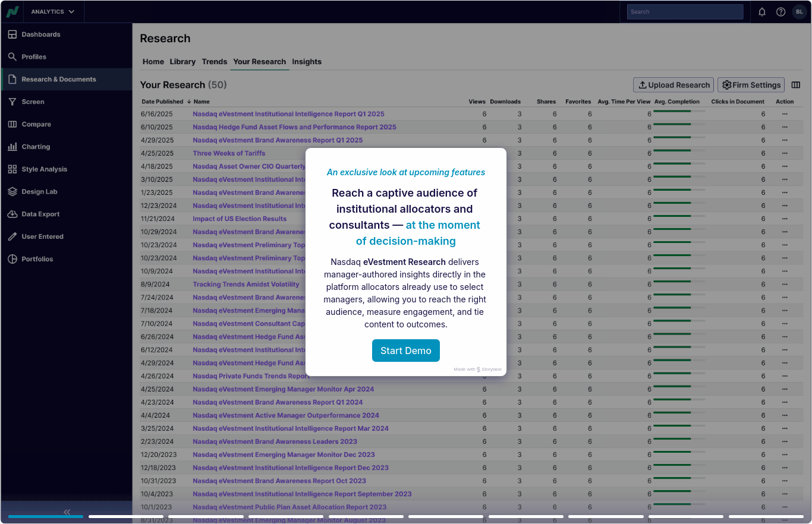Open the help question mark icon

[x=781, y=12]
